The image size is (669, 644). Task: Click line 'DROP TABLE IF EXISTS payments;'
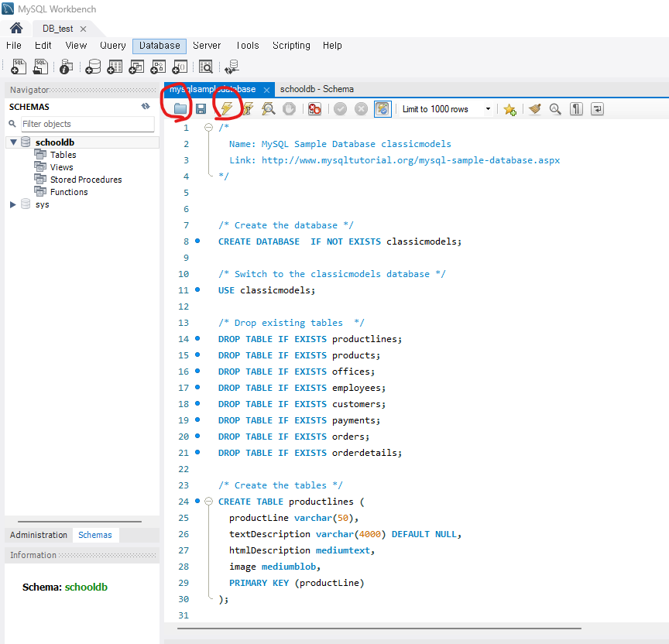299,420
